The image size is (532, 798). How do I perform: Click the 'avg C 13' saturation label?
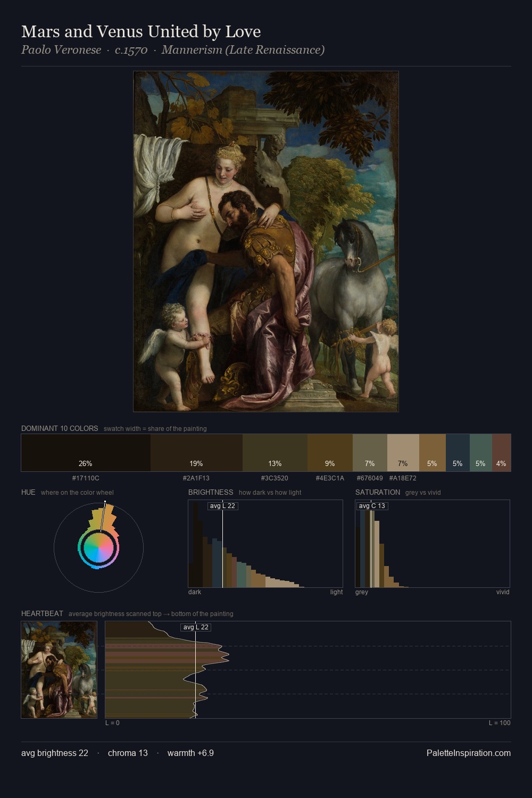click(x=372, y=506)
